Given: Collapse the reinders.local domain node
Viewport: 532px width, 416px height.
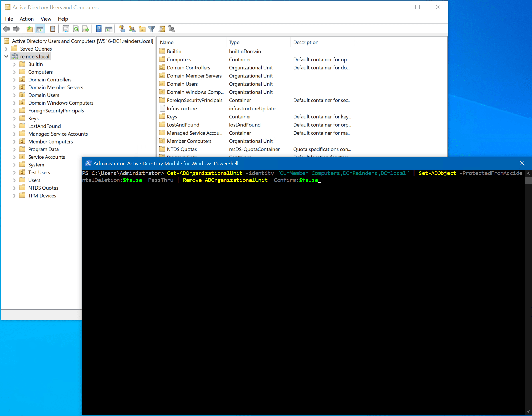Looking at the screenshot, I should pos(6,57).
